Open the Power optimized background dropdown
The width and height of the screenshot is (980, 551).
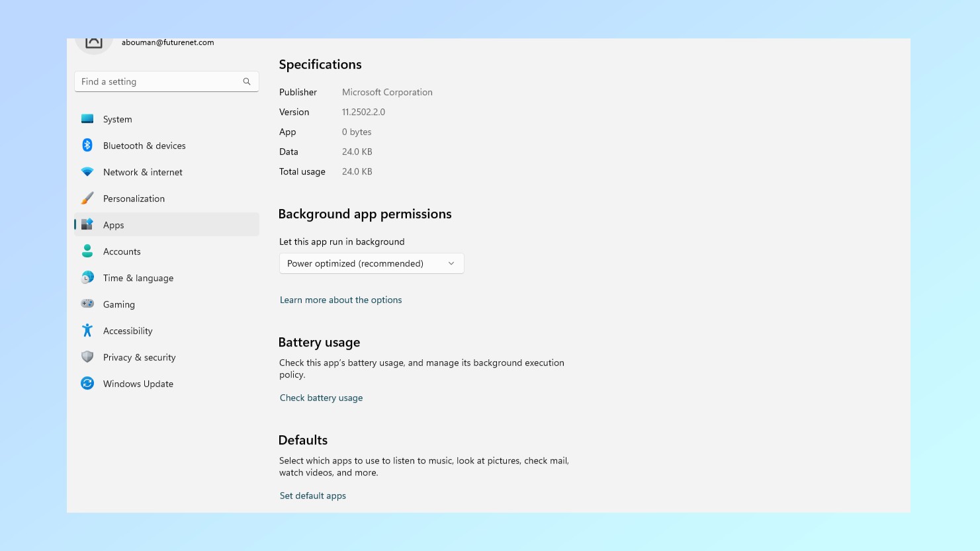point(371,263)
